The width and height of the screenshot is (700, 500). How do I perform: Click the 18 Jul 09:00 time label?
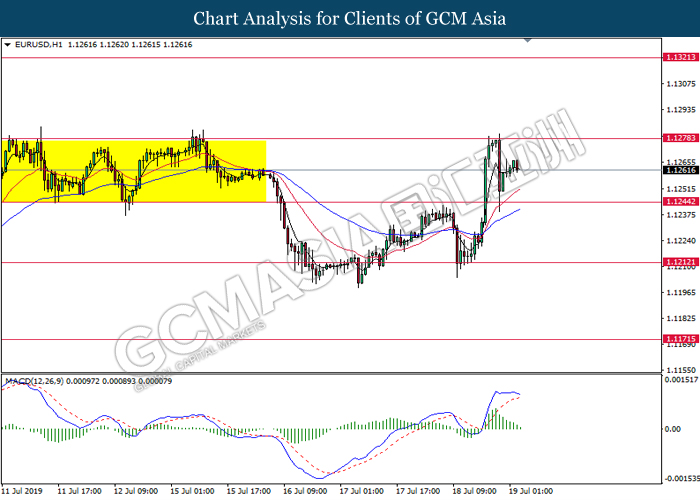(x=474, y=491)
